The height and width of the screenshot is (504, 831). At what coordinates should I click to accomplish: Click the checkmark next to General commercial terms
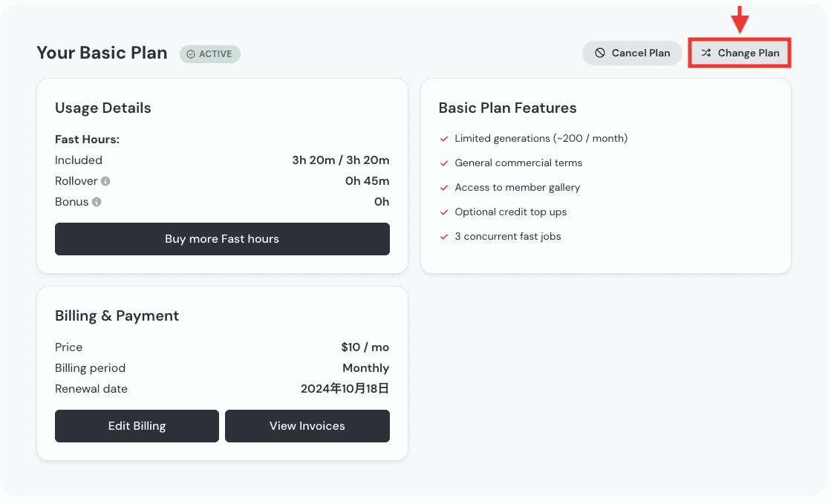(x=444, y=163)
